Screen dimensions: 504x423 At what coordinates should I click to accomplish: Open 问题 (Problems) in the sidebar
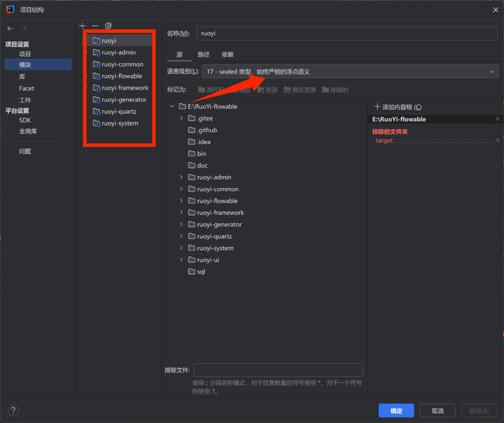click(25, 151)
